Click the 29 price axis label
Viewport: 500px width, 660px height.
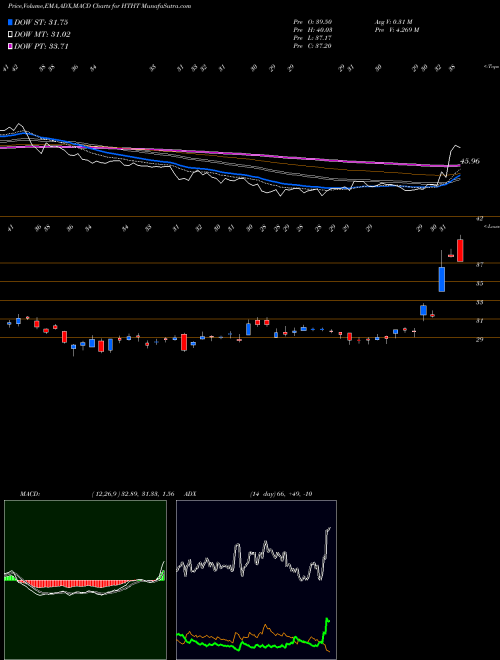click(479, 339)
